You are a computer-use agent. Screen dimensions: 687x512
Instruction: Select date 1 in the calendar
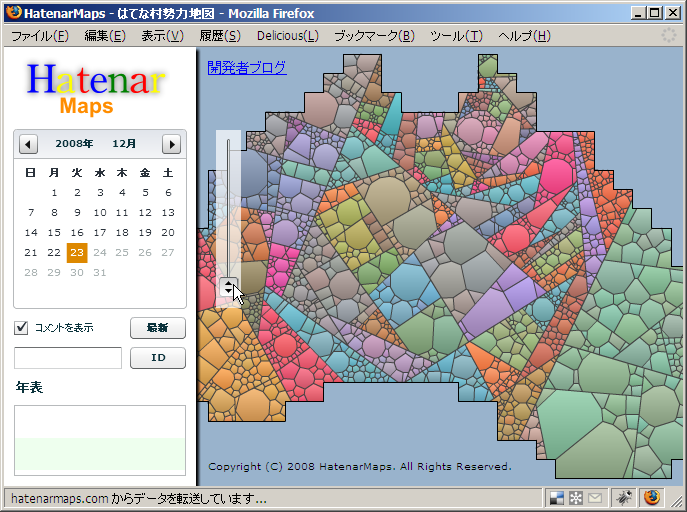pyautogui.click(x=54, y=193)
